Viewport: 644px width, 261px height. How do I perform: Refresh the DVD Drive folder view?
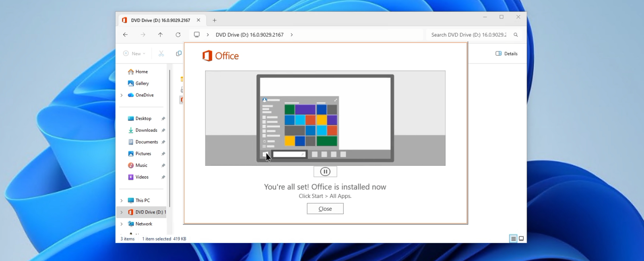178,35
